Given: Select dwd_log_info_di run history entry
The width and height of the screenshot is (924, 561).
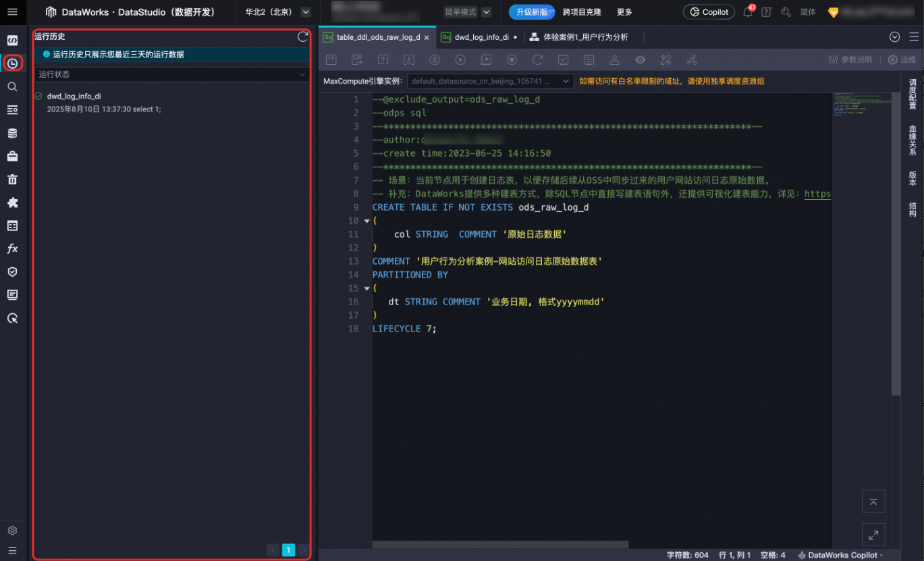Looking at the screenshot, I should coord(171,103).
